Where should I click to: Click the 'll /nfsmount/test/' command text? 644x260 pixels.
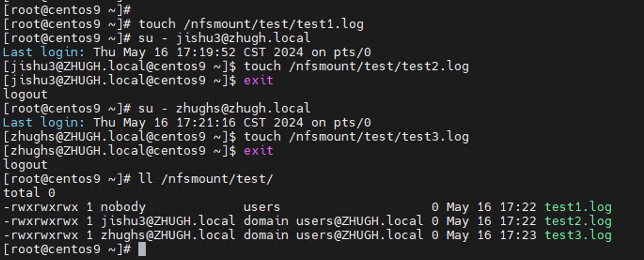point(206,179)
